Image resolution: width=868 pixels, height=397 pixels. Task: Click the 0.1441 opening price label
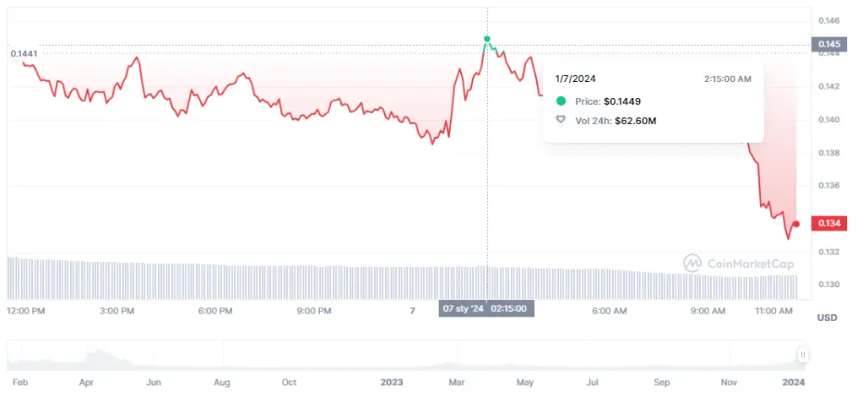24,53
